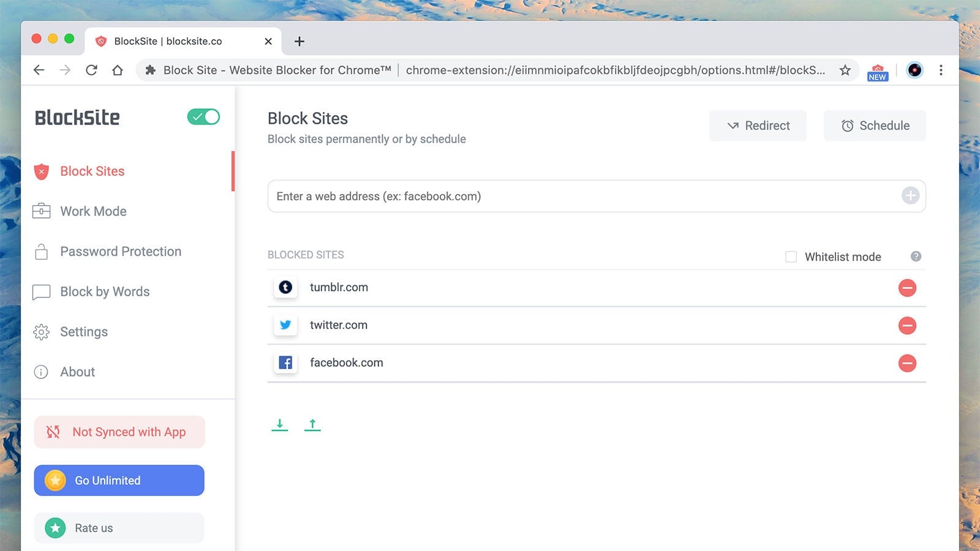The height and width of the screenshot is (551, 980).
Task: Open Whitelist mode help question mark
Action: click(916, 257)
